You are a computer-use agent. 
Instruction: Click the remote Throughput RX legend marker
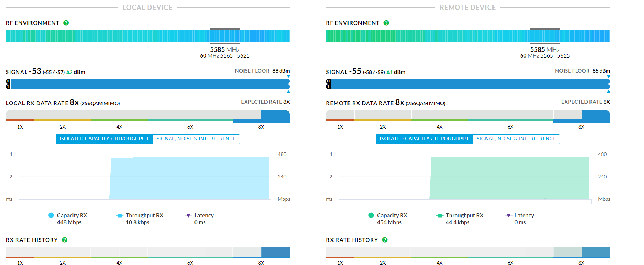click(440, 216)
